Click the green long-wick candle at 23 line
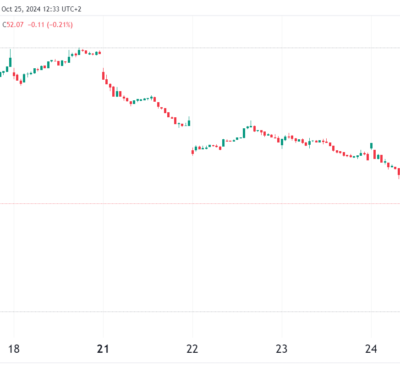Screen dimensions: 400x383 pyautogui.click(x=282, y=143)
